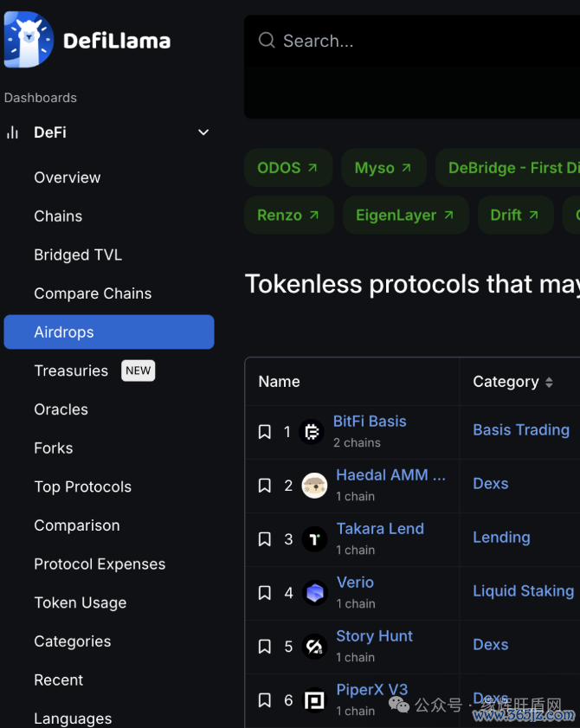The height and width of the screenshot is (728, 580).
Task: Bookmark the PiperX V3 row
Action: tap(265, 700)
